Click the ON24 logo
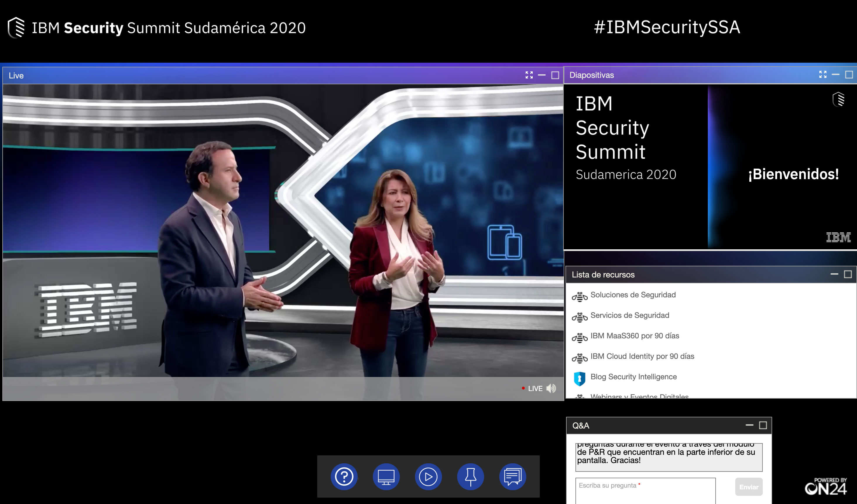This screenshot has height=504, width=857. [825, 487]
